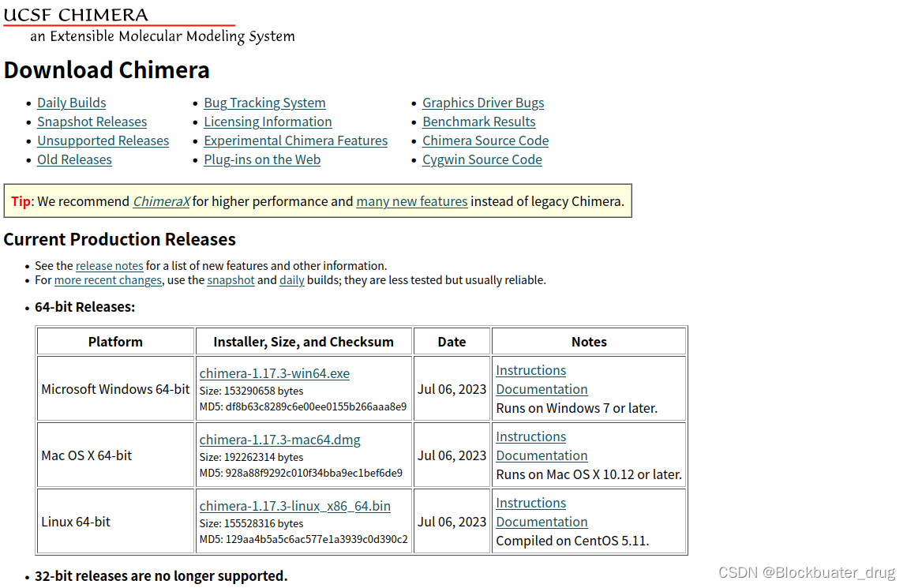Select 'Current Production Releases' heading
This screenshot has width=907, height=588.
tap(120, 239)
